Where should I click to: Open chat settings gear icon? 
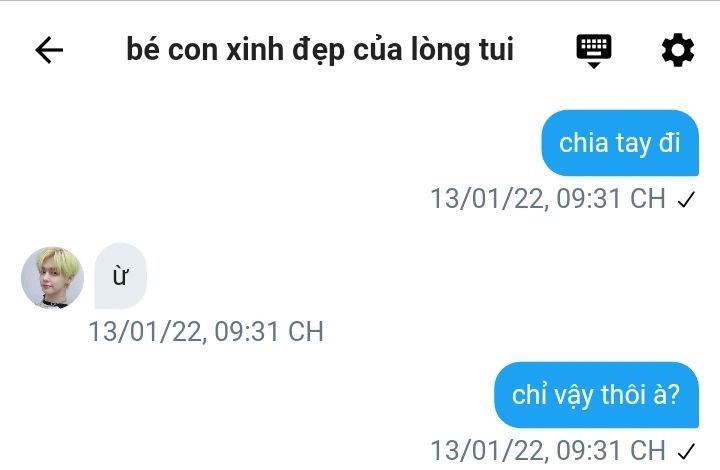coord(678,50)
